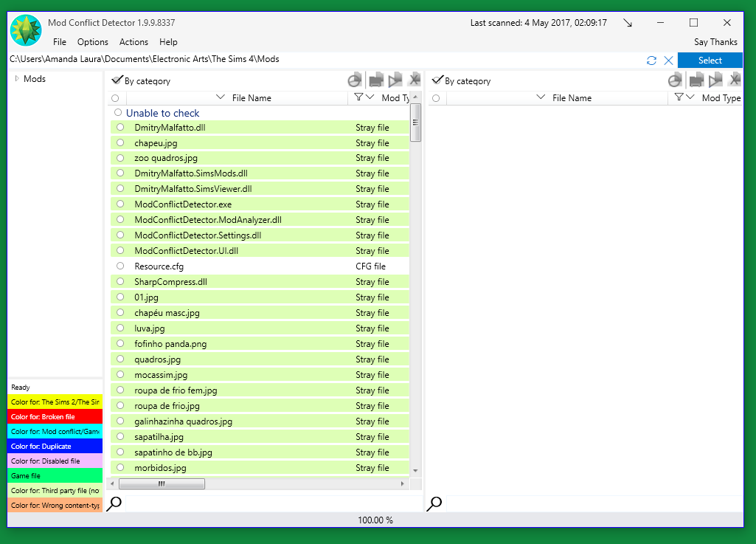The height and width of the screenshot is (544, 756).
Task: Click the left panel search magnifier icon
Action: pos(114,503)
